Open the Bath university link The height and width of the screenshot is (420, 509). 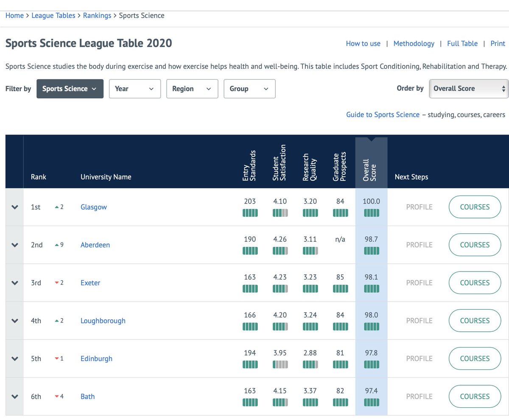[88, 397]
